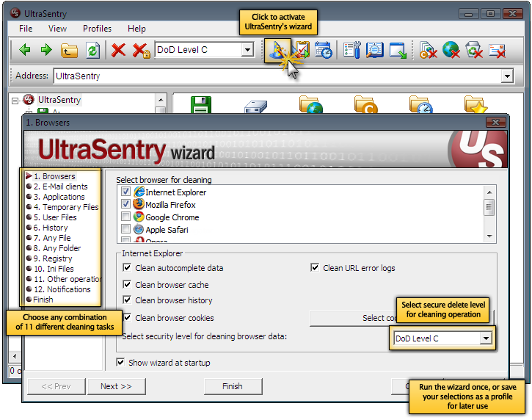Image resolution: width=532 pixels, height=420 pixels.
Task: Open the wizard security level dropdown
Action: click(x=485, y=338)
